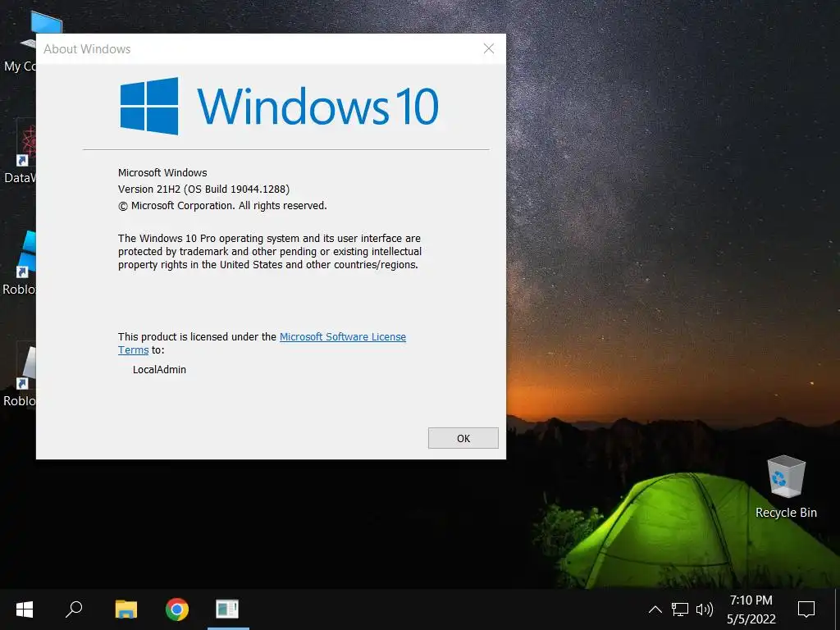Click the Microsoft Corporation copyright line
840x630 pixels.
coord(222,206)
